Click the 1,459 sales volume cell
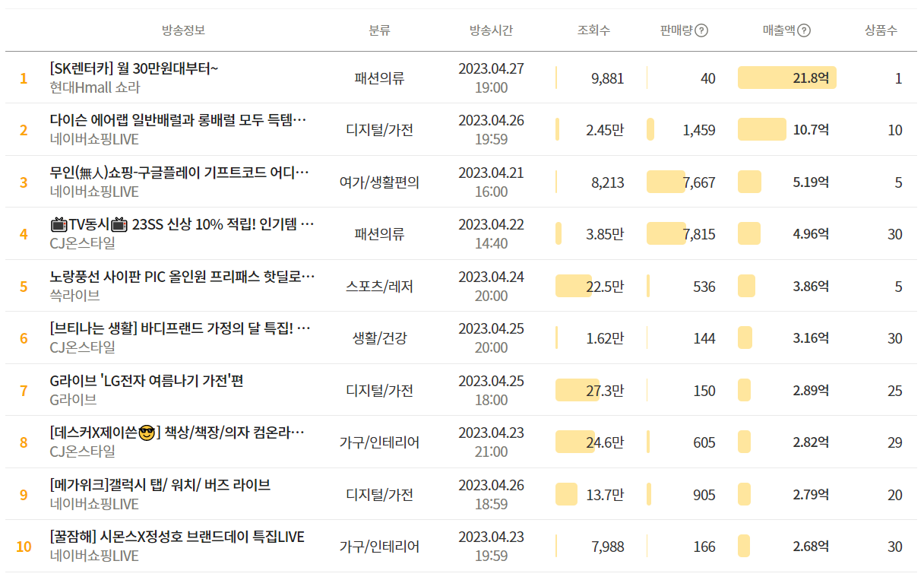 [699, 130]
